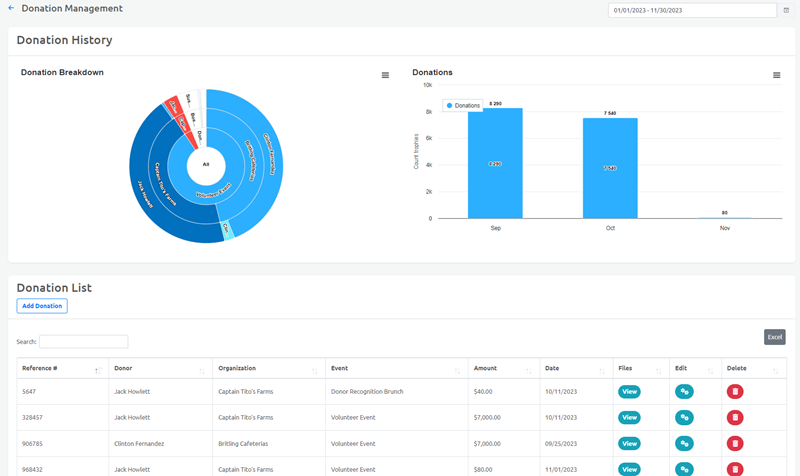The image size is (800, 476).
Task: Click the date range field showing 01/01/2023 - 11/30/2023
Action: tap(692, 10)
